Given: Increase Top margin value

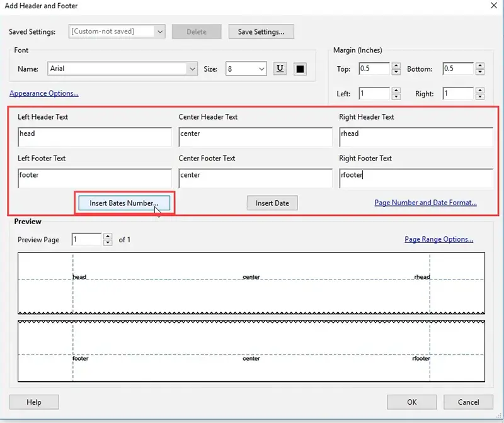Looking at the screenshot, I should pos(396,65).
